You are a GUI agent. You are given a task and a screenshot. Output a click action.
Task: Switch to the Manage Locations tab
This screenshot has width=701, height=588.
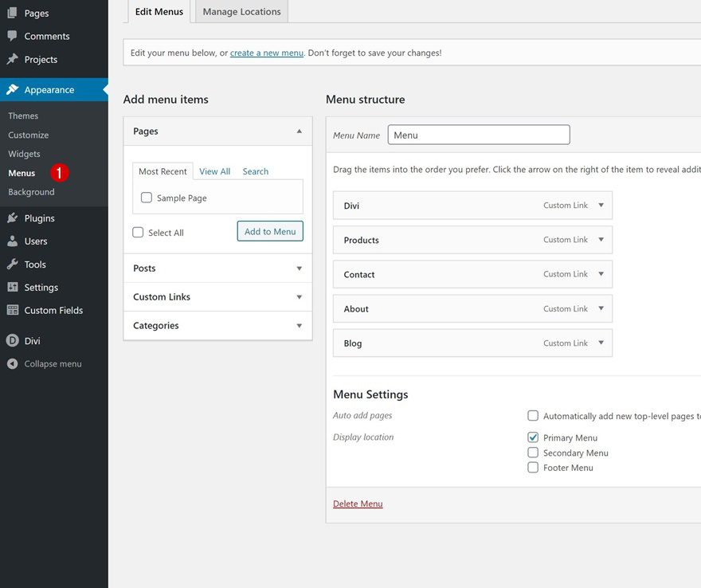[x=241, y=11]
